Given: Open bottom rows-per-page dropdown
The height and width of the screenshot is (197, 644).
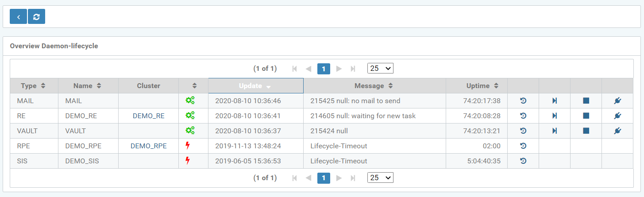Looking at the screenshot, I should point(380,178).
